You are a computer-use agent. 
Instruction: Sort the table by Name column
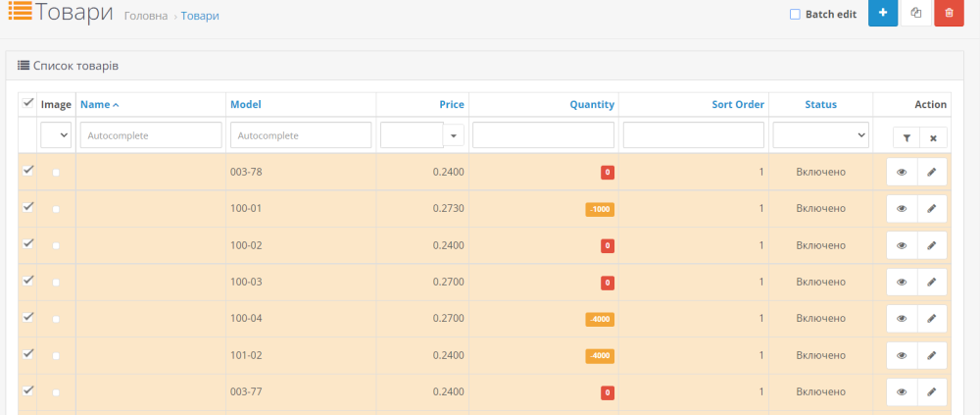point(95,104)
